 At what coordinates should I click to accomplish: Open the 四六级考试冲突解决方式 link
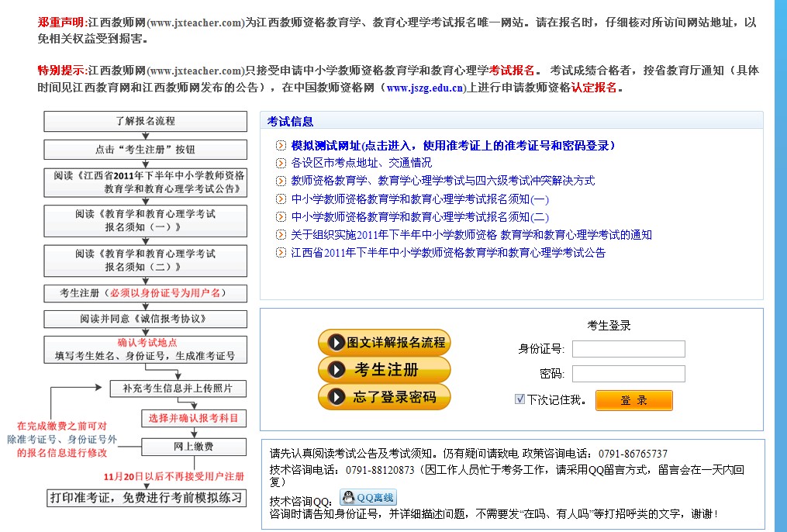tap(443, 181)
